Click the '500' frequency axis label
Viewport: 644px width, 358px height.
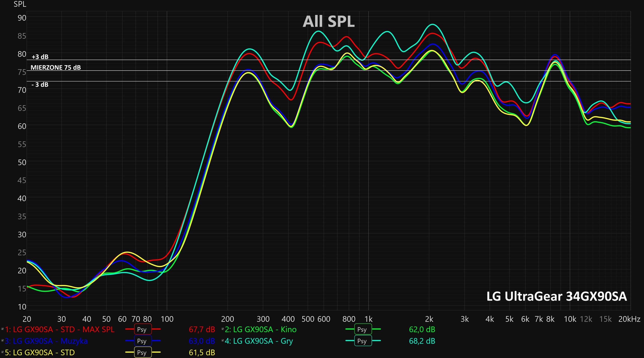308,319
